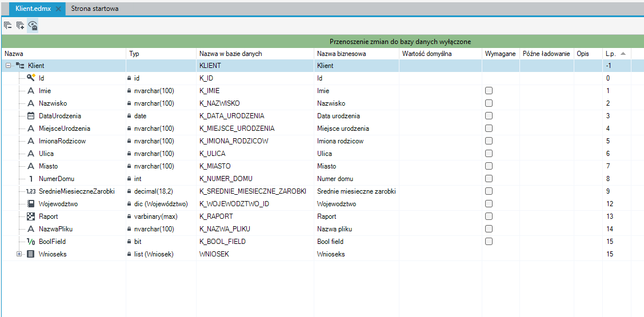Viewport: 644px width, 317px height.
Task: Expand the Wnioseks tree node
Action: [x=19, y=254]
